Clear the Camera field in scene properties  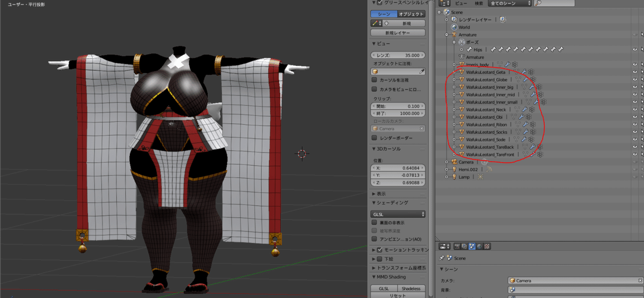(x=639, y=280)
